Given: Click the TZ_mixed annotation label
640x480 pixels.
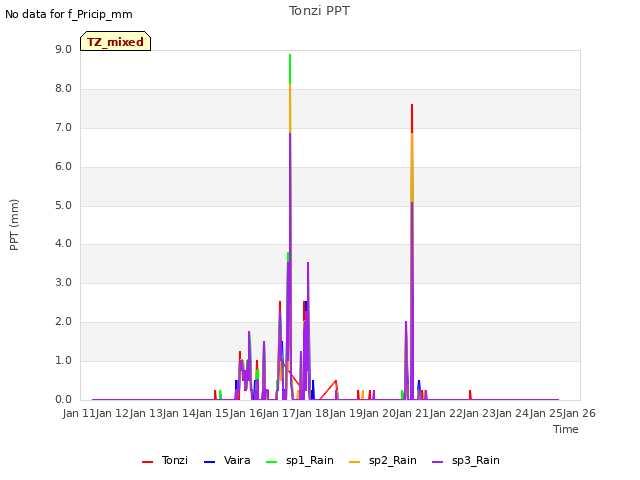Looking at the screenshot, I should pos(116,41).
